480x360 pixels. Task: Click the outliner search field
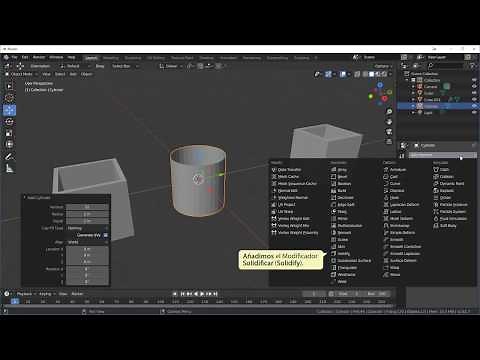coord(446,66)
